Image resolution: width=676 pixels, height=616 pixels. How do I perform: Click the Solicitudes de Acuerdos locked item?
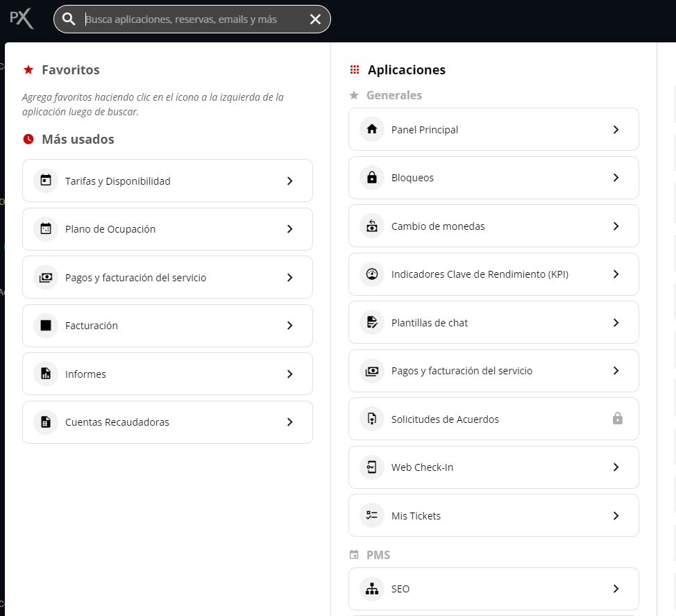(445, 419)
